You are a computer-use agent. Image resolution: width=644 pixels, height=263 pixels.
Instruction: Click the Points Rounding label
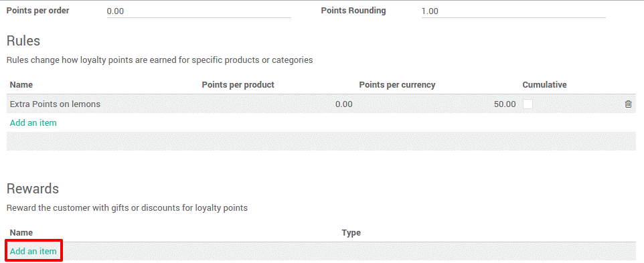tap(353, 11)
